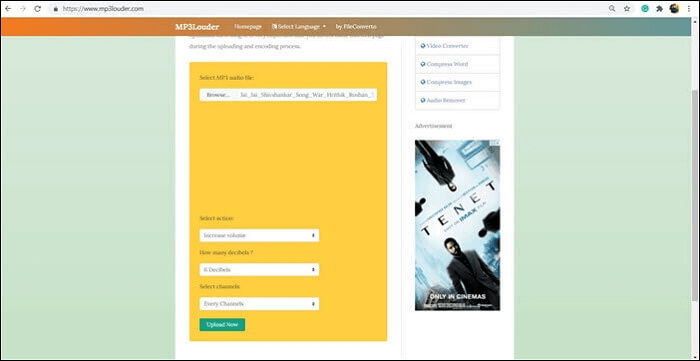700x361 pixels.
Task: Bookmark this page with star icon
Action: [x=627, y=8]
